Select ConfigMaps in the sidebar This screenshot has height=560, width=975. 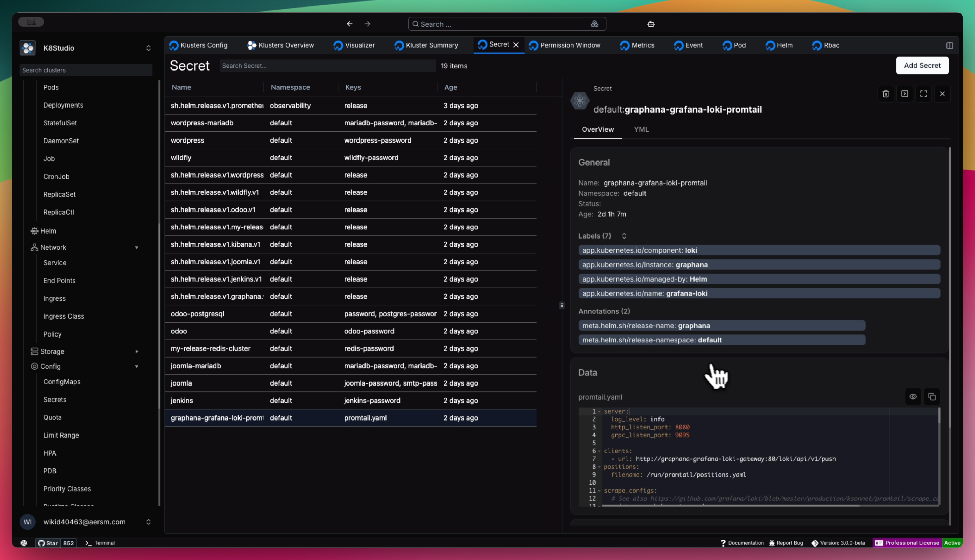coord(61,382)
